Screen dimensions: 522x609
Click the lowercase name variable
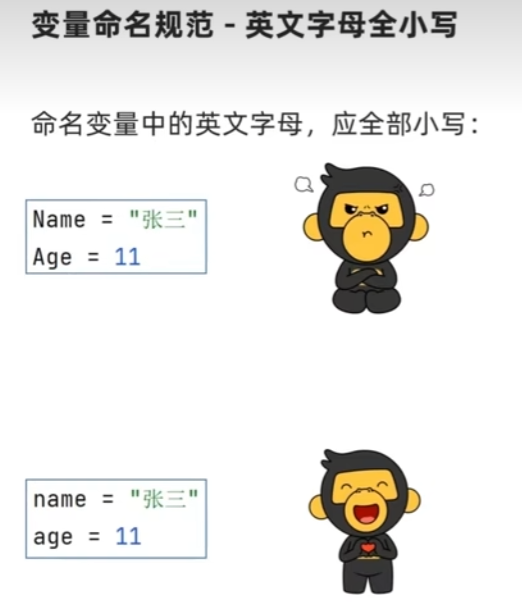[x=60, y=499]
